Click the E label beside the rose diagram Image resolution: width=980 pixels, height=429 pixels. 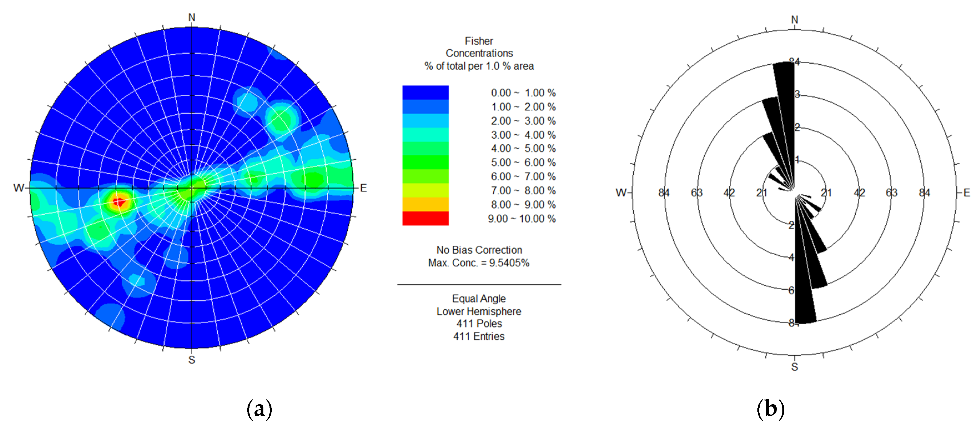(966, 193)
